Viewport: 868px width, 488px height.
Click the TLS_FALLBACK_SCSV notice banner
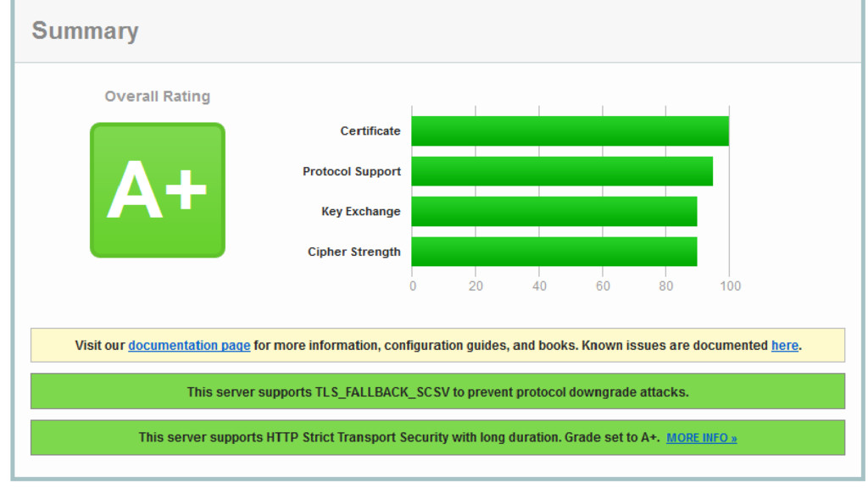pyautogui.click(x=437, y=392)
